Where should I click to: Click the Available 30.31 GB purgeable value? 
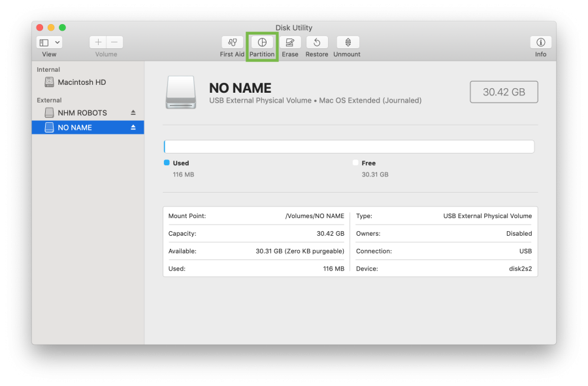(300, 251)
